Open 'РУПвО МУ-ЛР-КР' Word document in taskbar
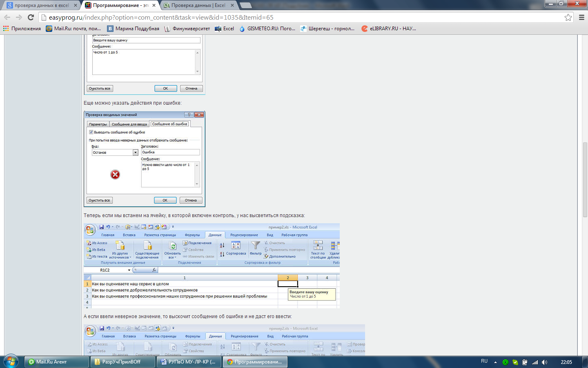This screenshot has height=368, width=588. coord(189,362)
